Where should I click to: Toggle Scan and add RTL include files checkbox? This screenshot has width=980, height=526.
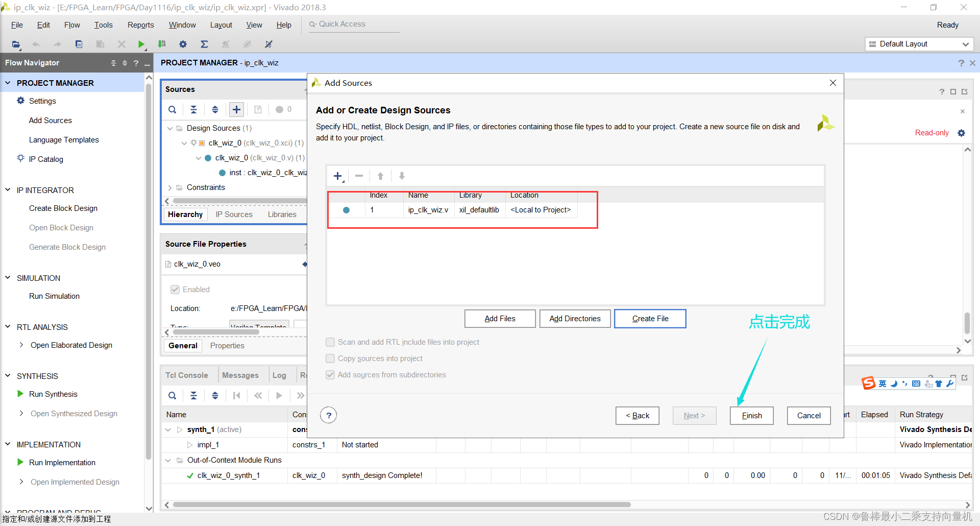(330, 342)
